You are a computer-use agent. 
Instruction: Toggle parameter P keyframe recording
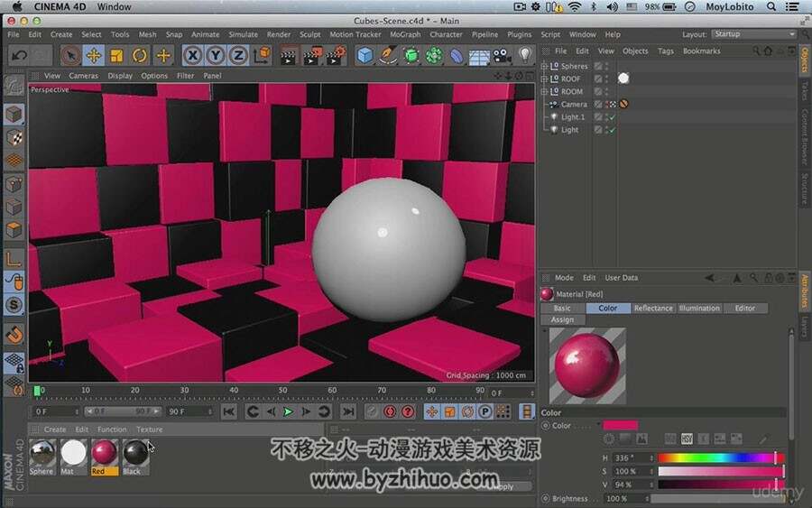pos(485,411)
